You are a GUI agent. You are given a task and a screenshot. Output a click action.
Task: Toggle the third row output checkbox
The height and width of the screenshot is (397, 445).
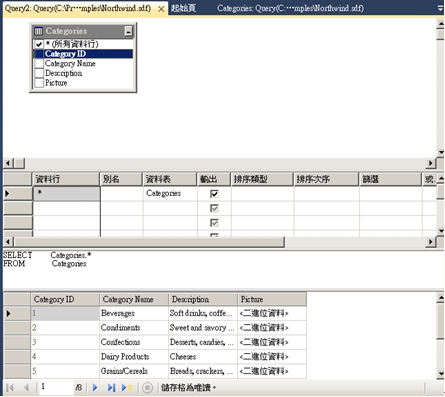click(x=214, y=223)
